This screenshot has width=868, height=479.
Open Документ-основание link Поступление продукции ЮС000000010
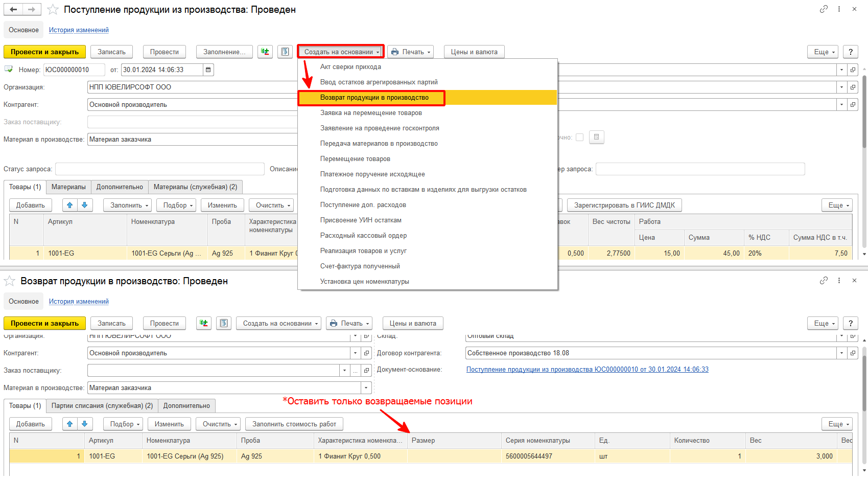click(587, 370)
